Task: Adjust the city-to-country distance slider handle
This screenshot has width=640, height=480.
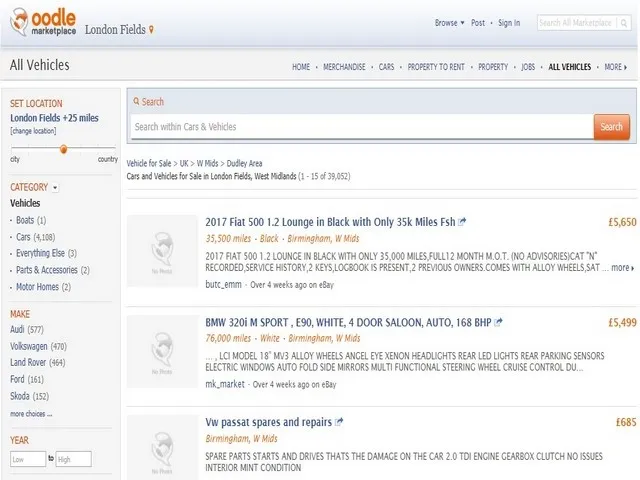Action: tap(63, 149)
